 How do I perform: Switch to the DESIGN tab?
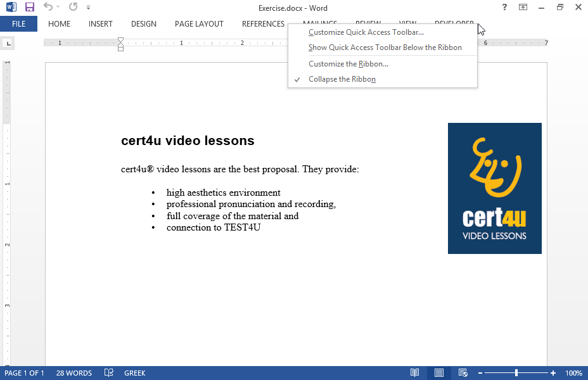click(144, 24)
